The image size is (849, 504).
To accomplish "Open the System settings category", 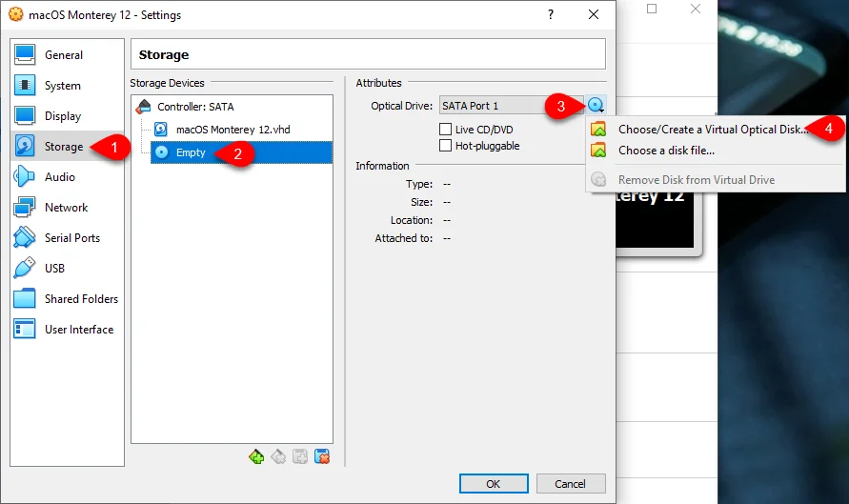I will [x=67, y=86].
